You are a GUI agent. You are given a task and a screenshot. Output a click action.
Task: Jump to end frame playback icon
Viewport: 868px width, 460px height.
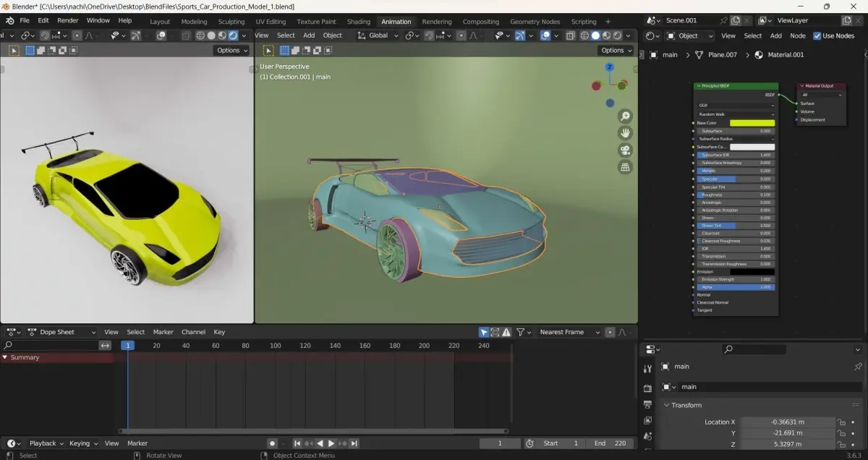[354, 443]
